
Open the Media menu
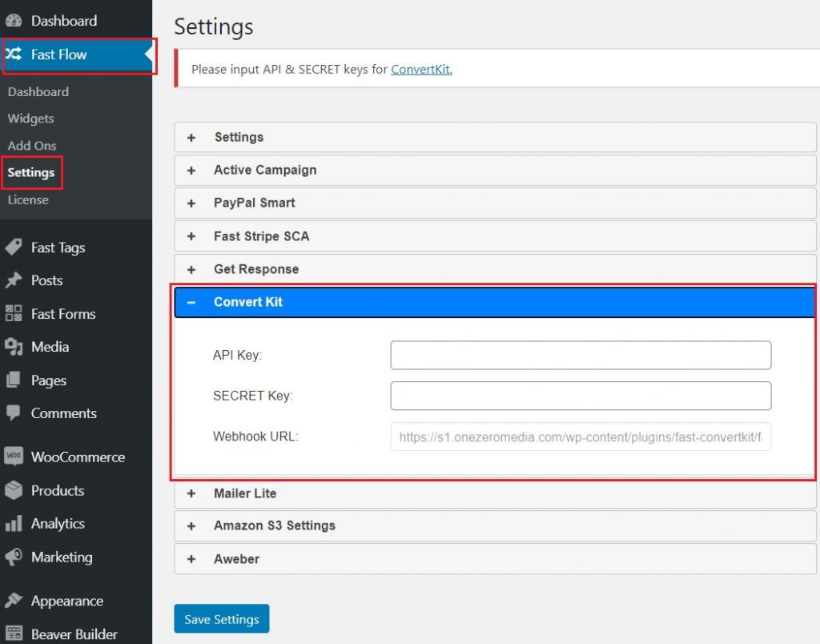[x=76, y=347]
